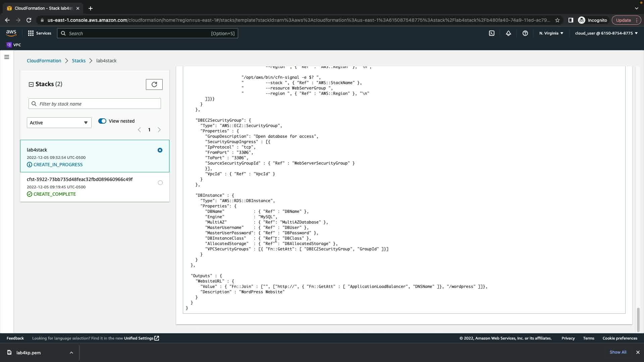Select the lab4stack radio button

160,150
